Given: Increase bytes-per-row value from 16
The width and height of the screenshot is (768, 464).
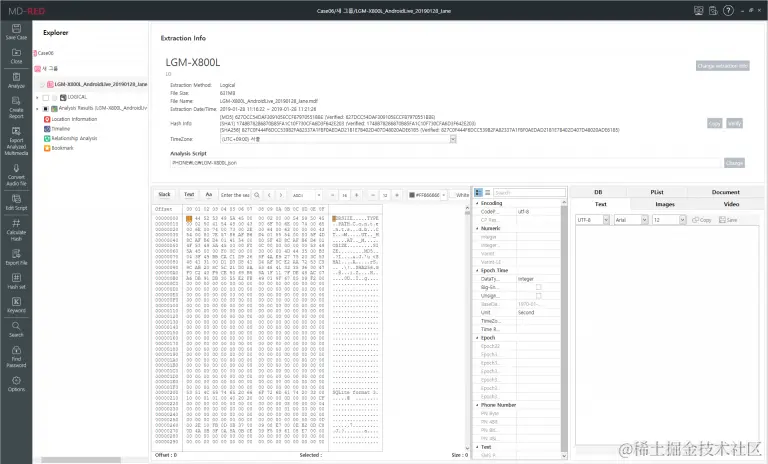Looking at the screenshot, I should tap(357, 195).
